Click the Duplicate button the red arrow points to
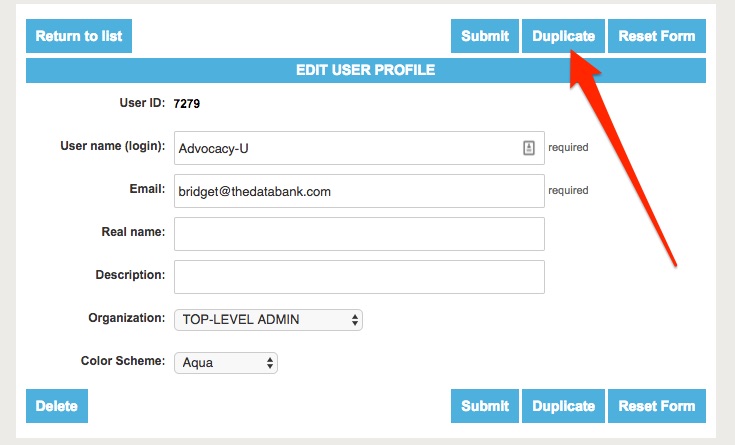 pyautogui.click(x=563, y=36)
